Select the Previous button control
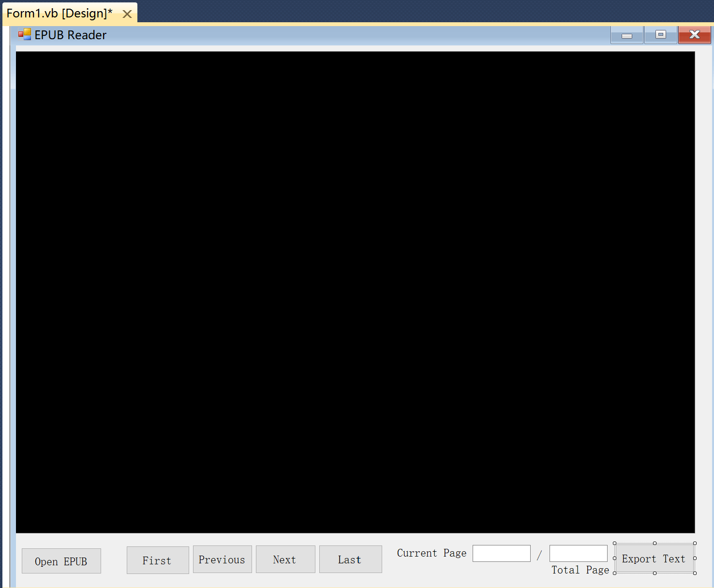The image size is (714, 588). click(x=222, y=559)
